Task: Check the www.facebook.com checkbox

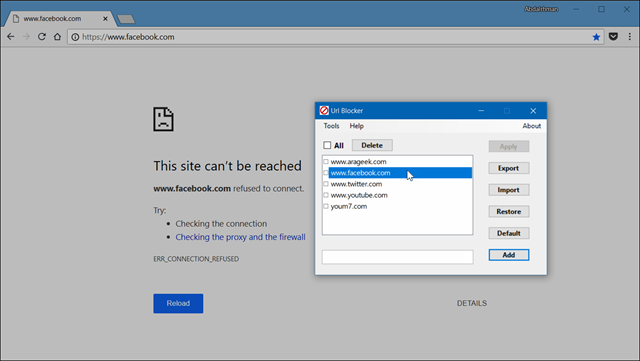Action: click(326, 173)
